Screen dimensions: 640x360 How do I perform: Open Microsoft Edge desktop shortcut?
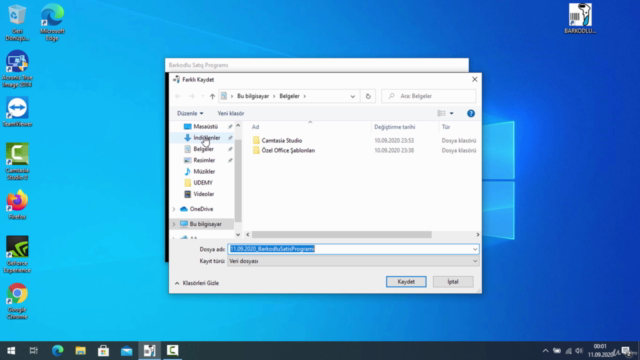(52, 22)
